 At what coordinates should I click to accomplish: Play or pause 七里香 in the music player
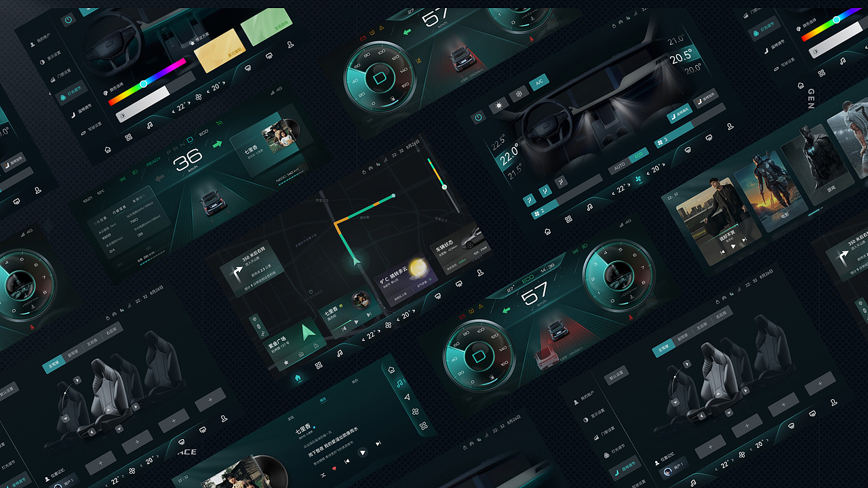pyautogui.click(x=362, y=452)
